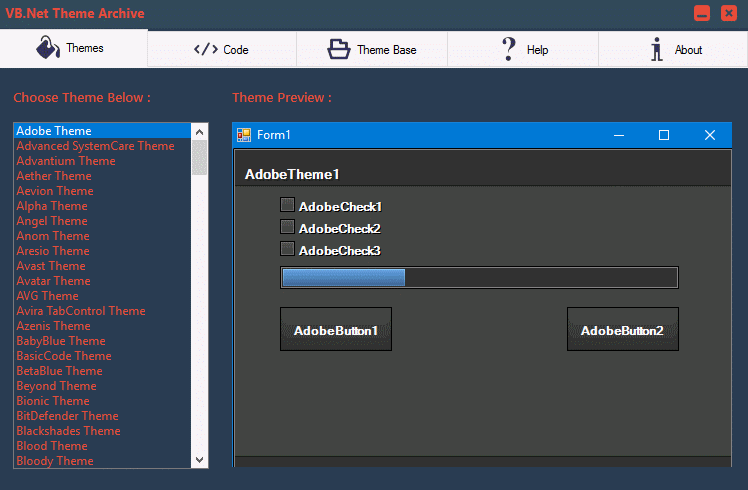748x490 pixels.
Task: Choose Bloody Theme
Action: (x=103, y=461)
